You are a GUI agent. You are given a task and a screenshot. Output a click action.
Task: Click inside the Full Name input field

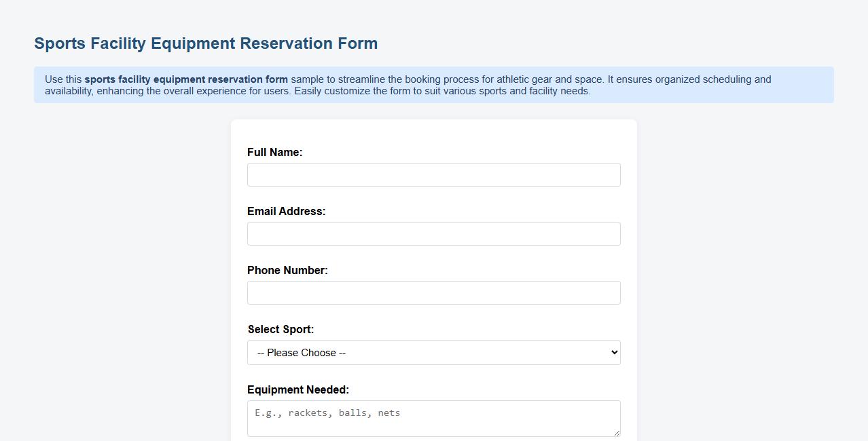click(433, 174)
